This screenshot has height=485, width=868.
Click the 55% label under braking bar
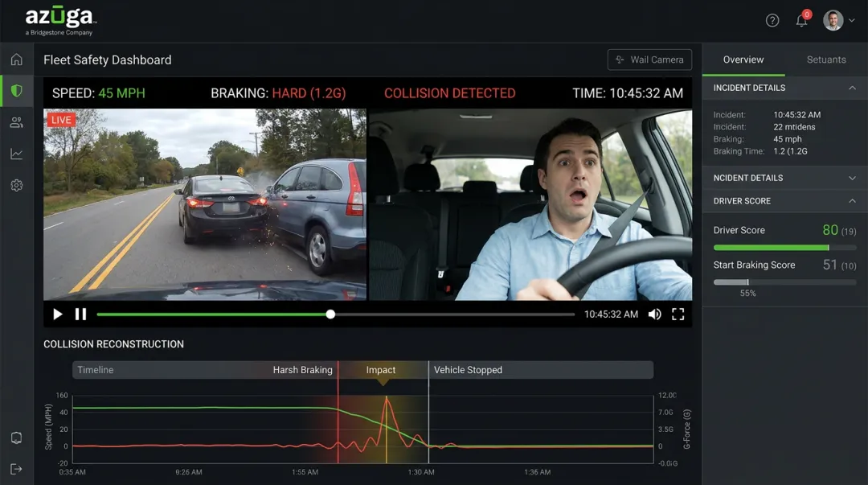[748, 294]
